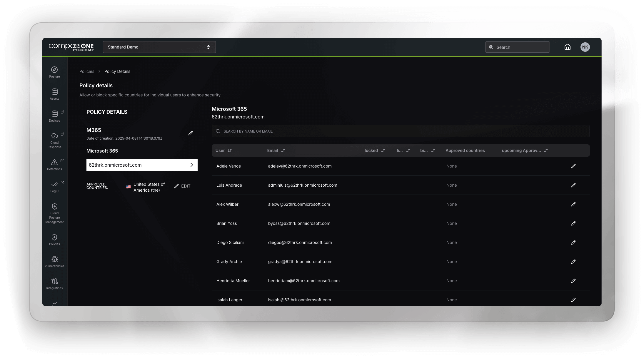The height and width of the screenshot is (358, 644).
Task: Open the Assets sidebar item
Action: point(54,94)
